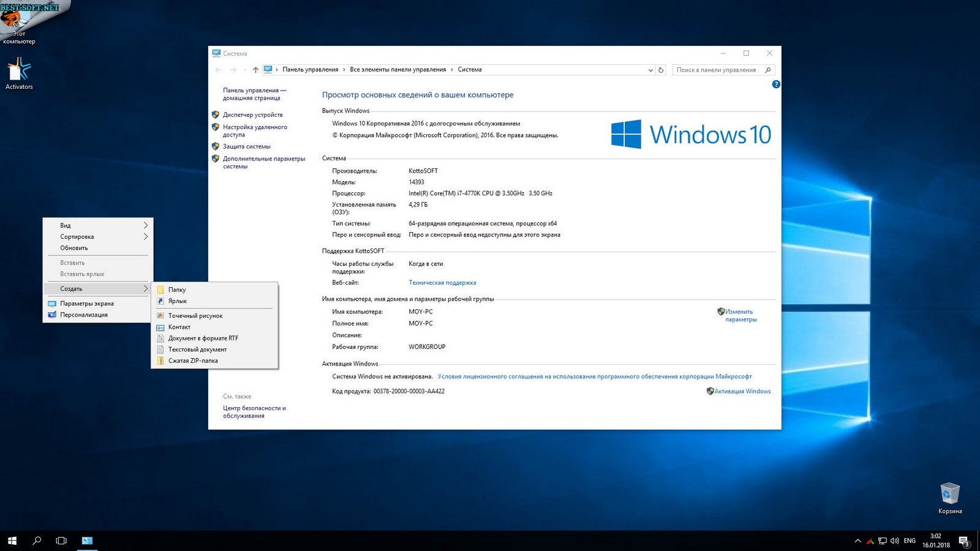Click product code 00378-20000-00003-AA422
This screenshot has width=980, height=551.
(x=409, y=392)
